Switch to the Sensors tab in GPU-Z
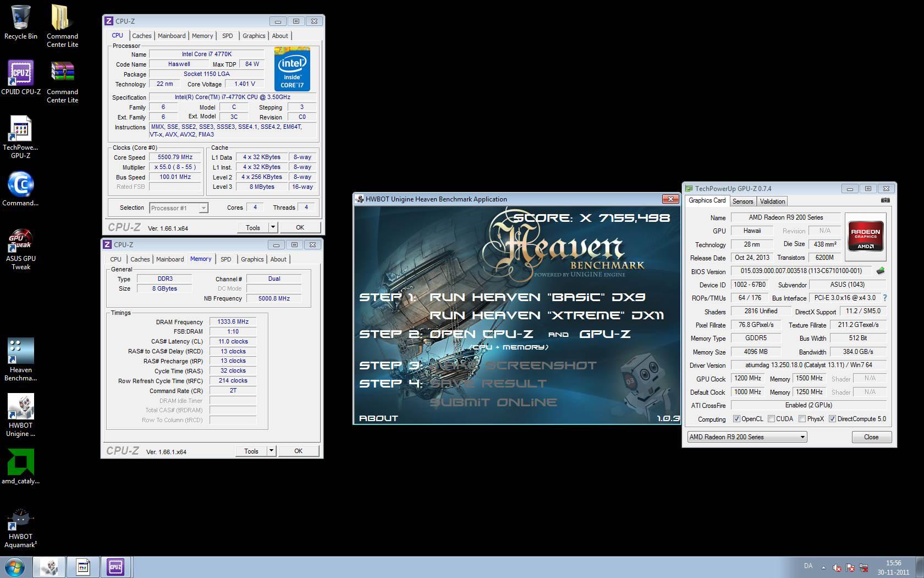Image resolution: width=924 pixels, height=578 pixels. (x=743, y=201)
